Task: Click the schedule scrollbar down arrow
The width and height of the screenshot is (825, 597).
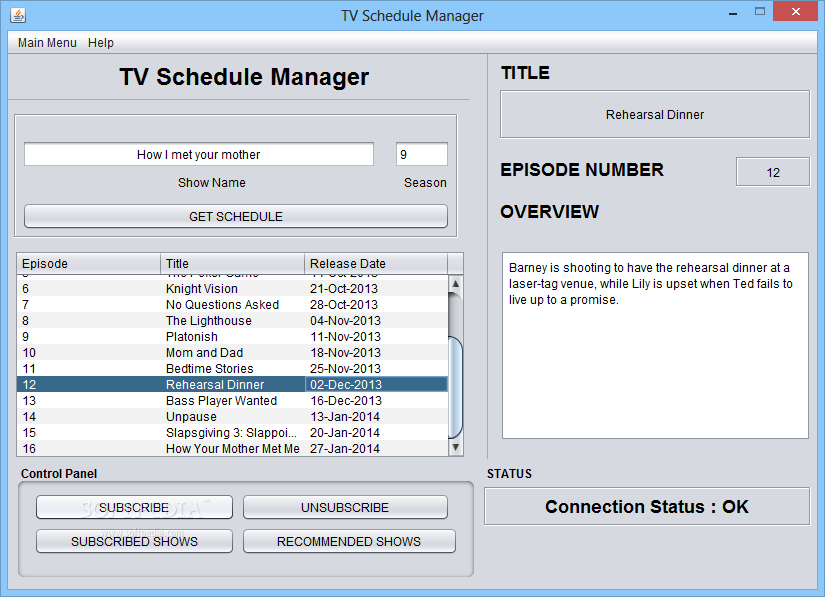Action: (x=456, y=448)
